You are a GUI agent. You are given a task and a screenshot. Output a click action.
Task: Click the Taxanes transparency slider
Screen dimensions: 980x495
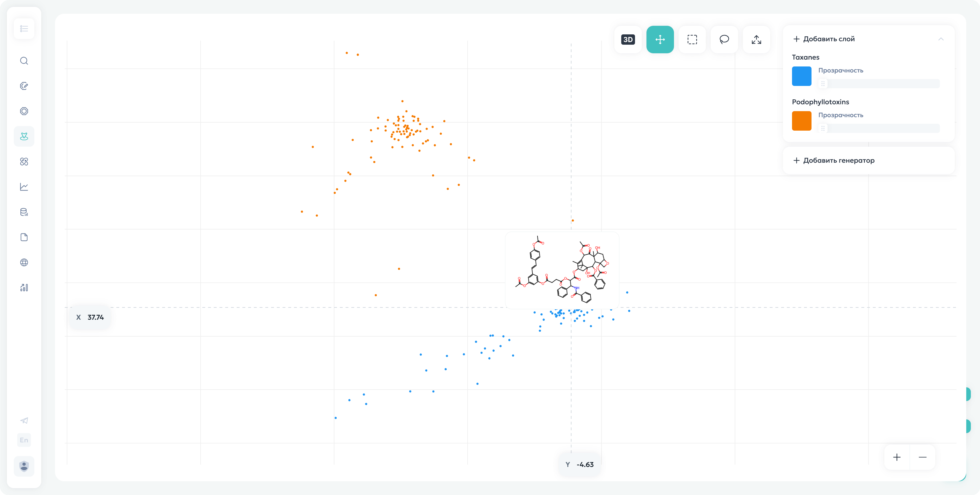879,84
